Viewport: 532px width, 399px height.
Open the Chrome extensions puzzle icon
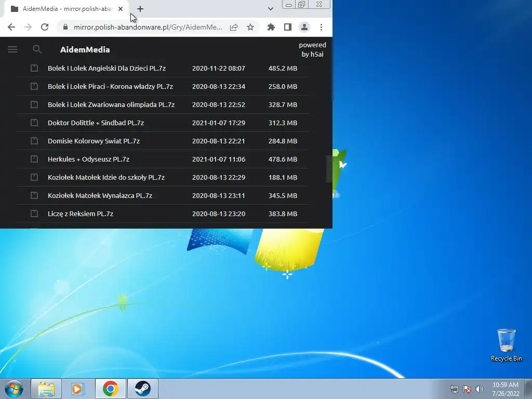[271, 27]
